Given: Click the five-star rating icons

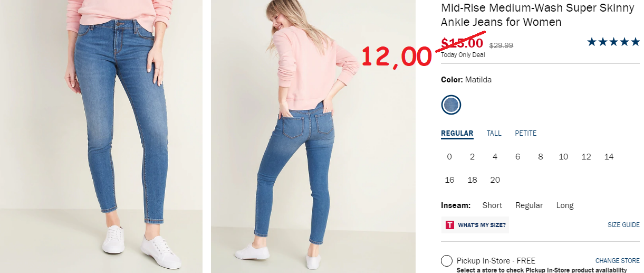Looking at the screenshot, I should [x=613, y=42].
